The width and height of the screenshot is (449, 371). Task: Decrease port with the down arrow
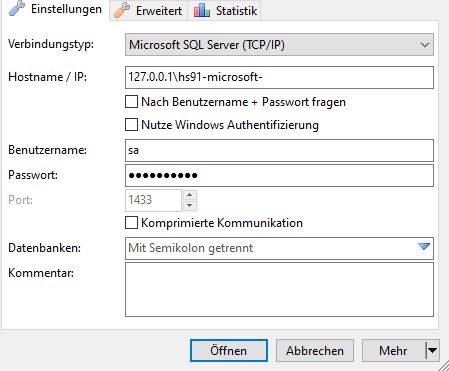(190, 206)
